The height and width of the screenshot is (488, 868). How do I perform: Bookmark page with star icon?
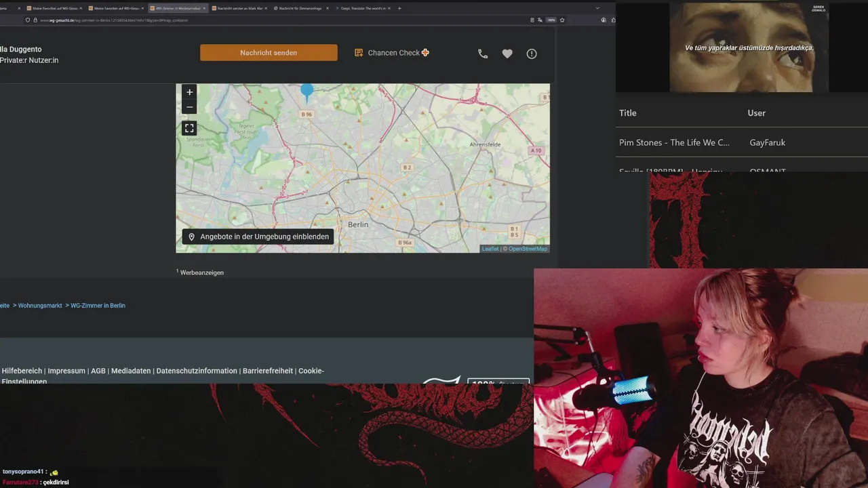click(x=562, y=20)
